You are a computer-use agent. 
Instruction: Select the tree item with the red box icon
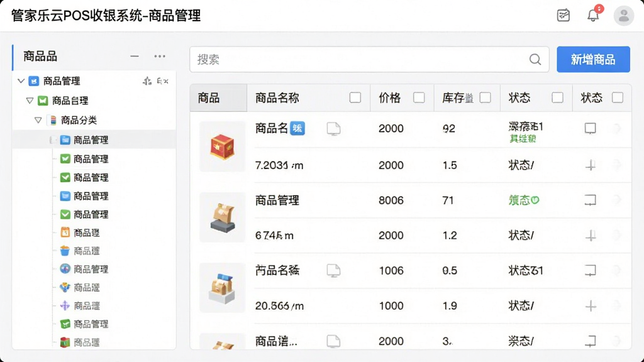click(x=80, y=343)
